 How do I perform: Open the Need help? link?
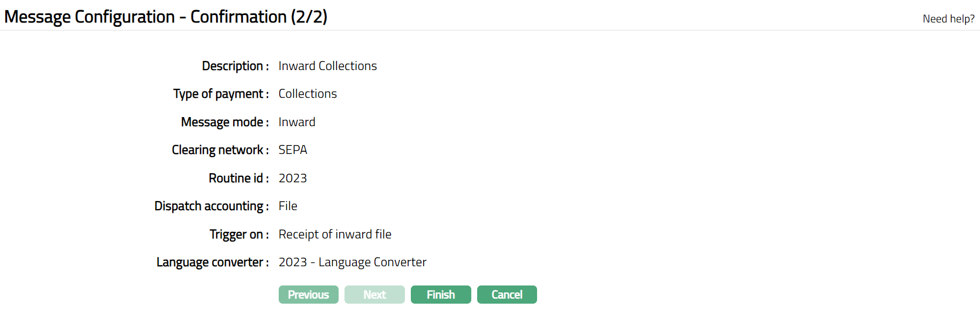948,19
